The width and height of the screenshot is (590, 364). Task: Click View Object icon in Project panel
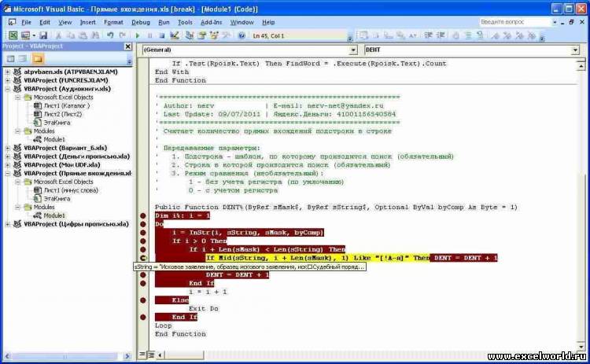(23, 59)
